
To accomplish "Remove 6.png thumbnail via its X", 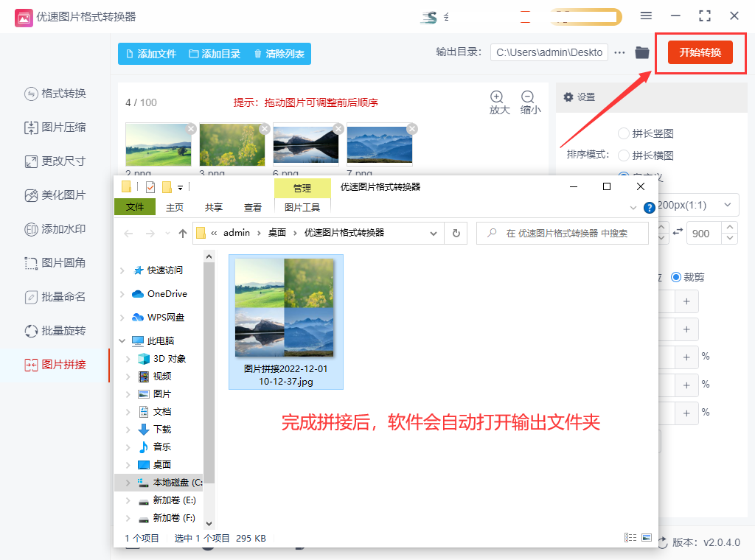I will 338,129.
